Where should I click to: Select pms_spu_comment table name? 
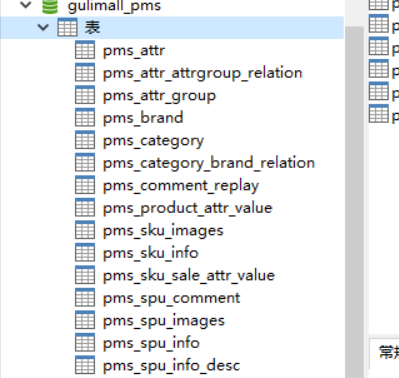[x=172, y=298]
